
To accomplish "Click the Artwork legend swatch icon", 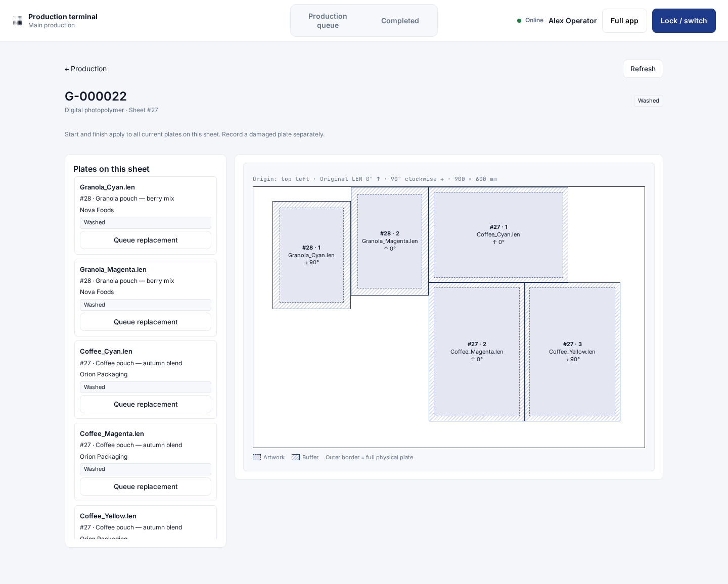I will click(x=257, y=457).
